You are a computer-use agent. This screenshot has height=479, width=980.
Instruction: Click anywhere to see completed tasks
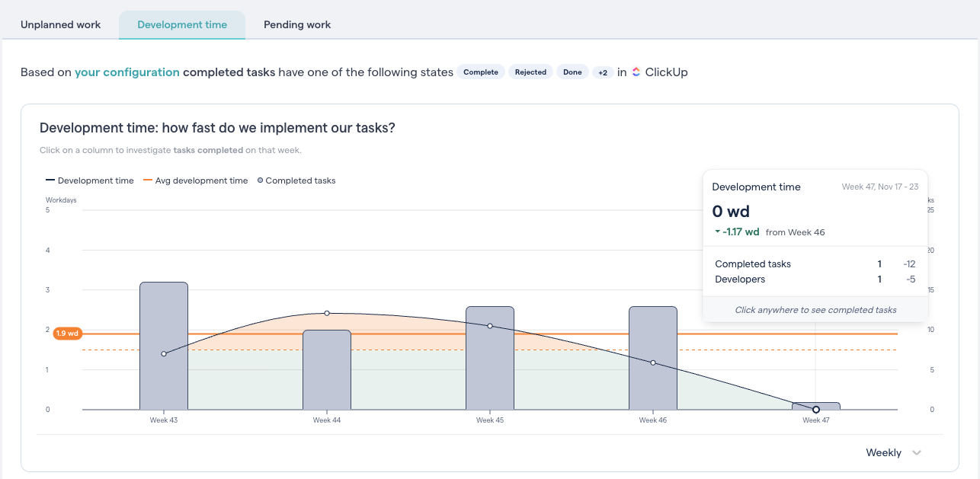click(x=815, y=310)
